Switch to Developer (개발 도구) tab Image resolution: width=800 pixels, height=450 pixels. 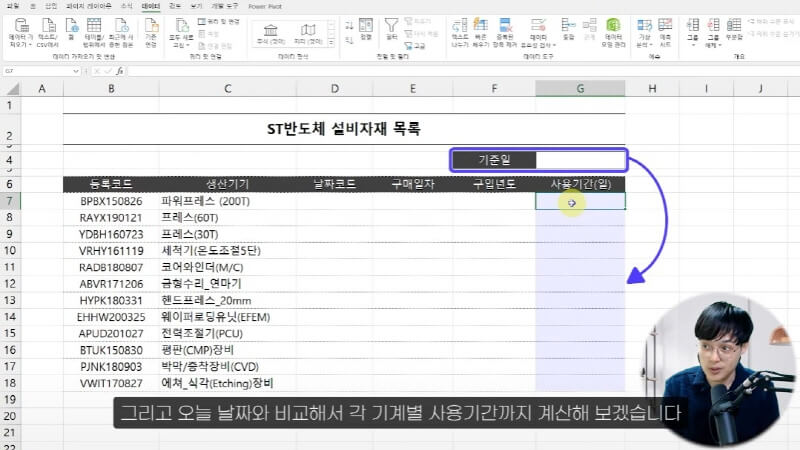click(x=224, y=6)
